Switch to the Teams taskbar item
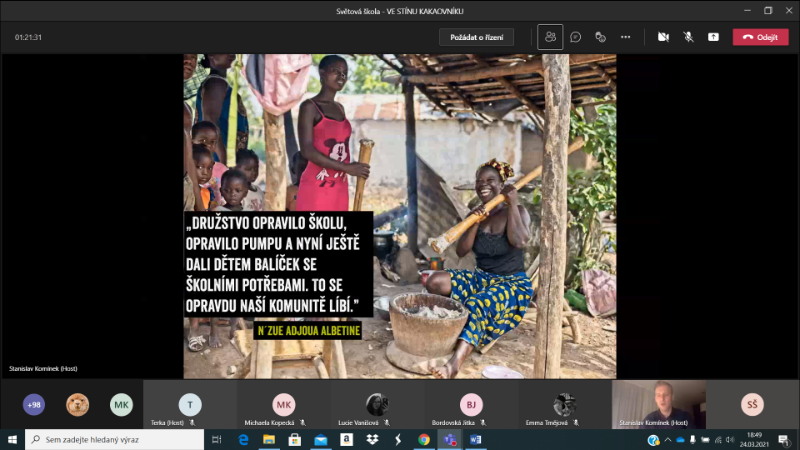 pyautogui.click(x=449, y=439)
